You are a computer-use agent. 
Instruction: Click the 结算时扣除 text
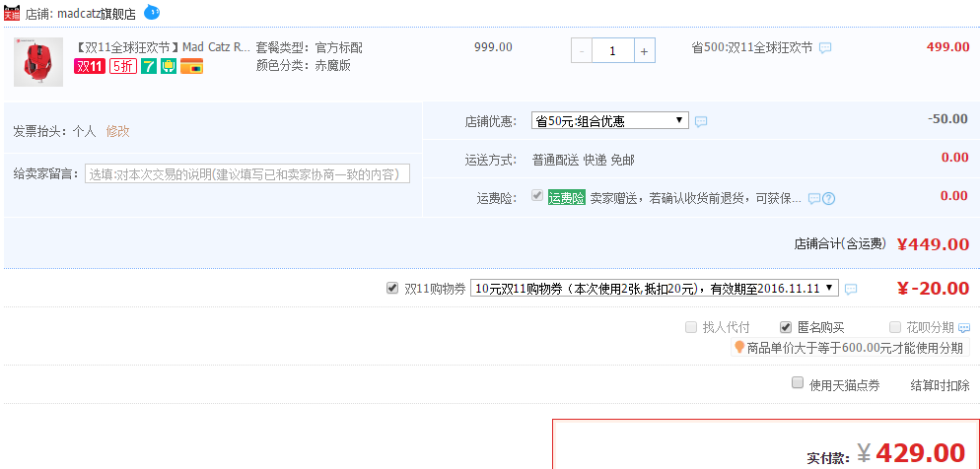(940, 385)
